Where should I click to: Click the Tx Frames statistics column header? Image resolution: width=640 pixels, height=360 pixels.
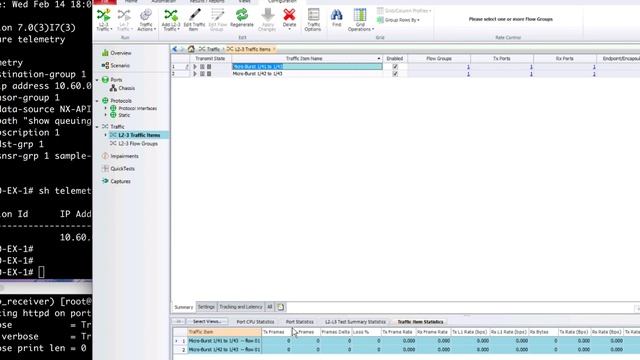point(276,332)
